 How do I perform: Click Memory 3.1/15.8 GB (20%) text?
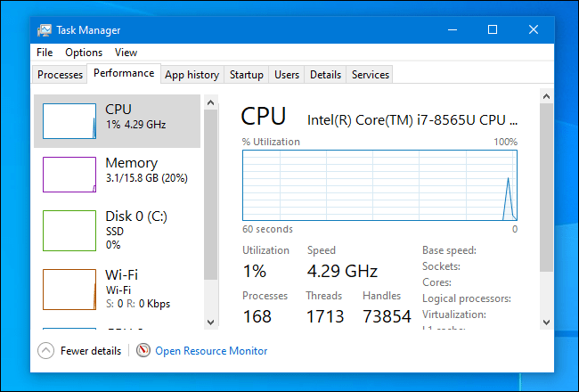147,178
